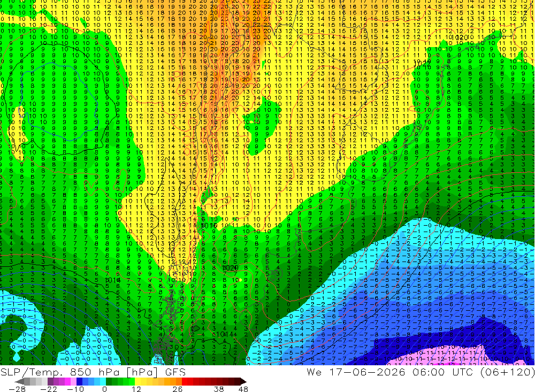The height and width of the screenshot is (392, 535).
Task: Click the '-28' value on the color scale
Action: pos(17,389)
